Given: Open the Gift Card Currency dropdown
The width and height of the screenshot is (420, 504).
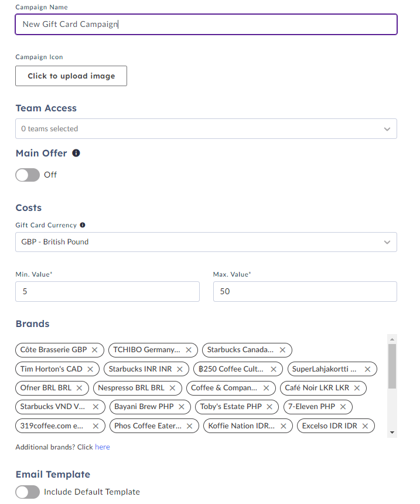Looking at the screenshot, I should pyautogui.click(x=206, y=242).
